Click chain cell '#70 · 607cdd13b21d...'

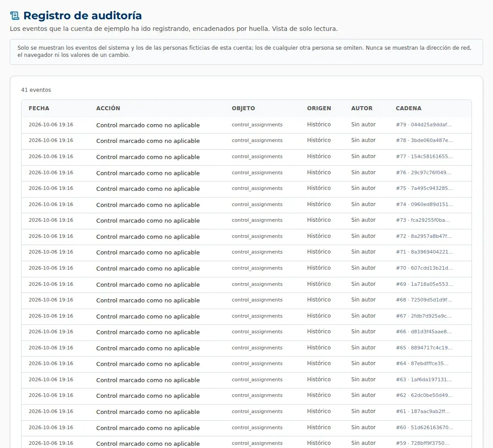(x=424, y=268)
